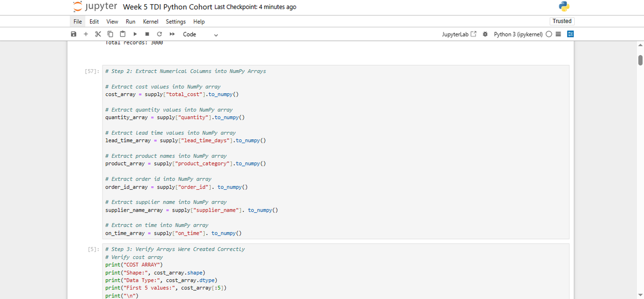Open the Help menu
The width and height of the screenshot is (644, 299).
(x=199, y=21)
